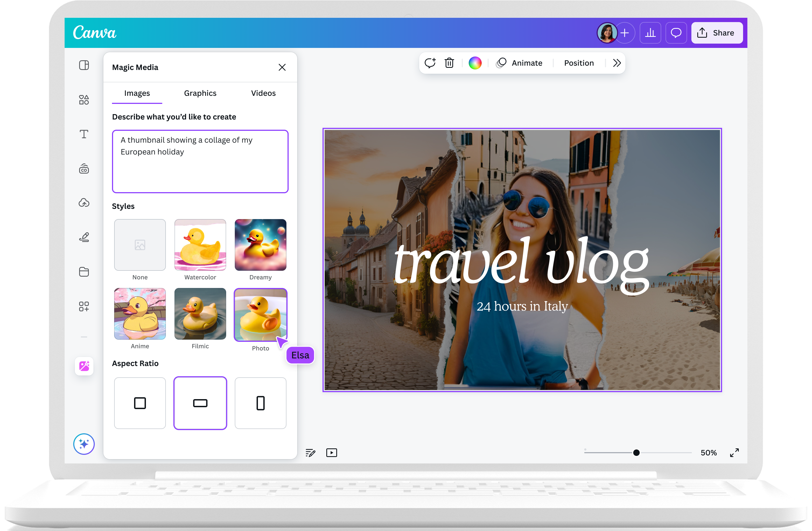
Task: Open the rainbow color picker swatch
Action: coord(475,63)
